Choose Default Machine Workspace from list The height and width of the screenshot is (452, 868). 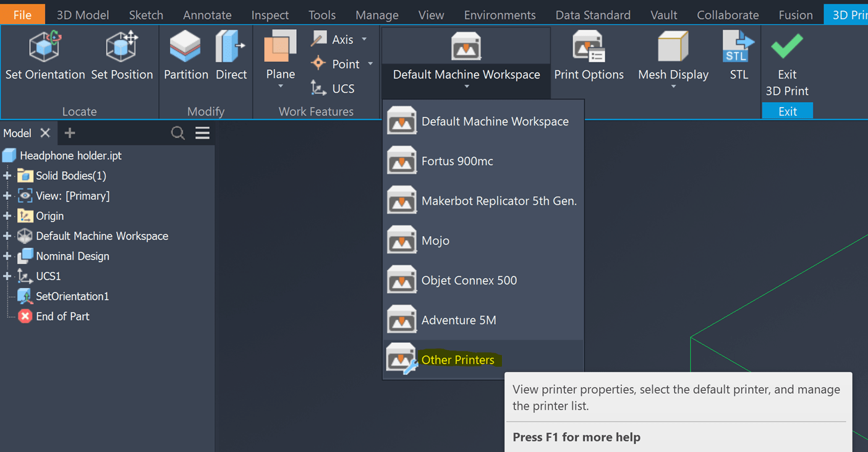[x=483, y=121]
